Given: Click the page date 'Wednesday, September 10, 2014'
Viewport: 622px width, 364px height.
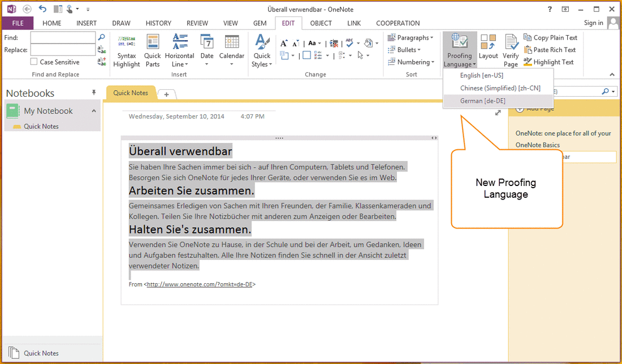Looking at the screenshot, I should coord(176,116).
